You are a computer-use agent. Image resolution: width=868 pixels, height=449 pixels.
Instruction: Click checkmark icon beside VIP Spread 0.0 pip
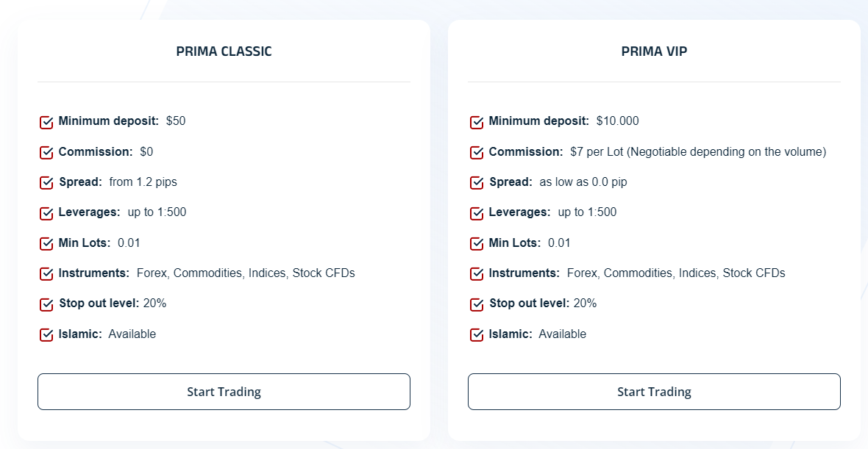click(x=477, y=182)
